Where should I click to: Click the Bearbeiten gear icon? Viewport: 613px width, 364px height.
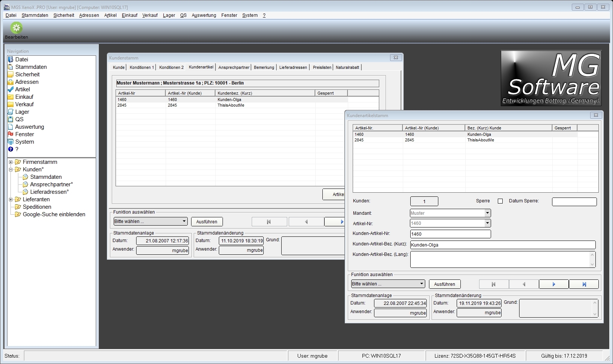click(x=16, y=28)
